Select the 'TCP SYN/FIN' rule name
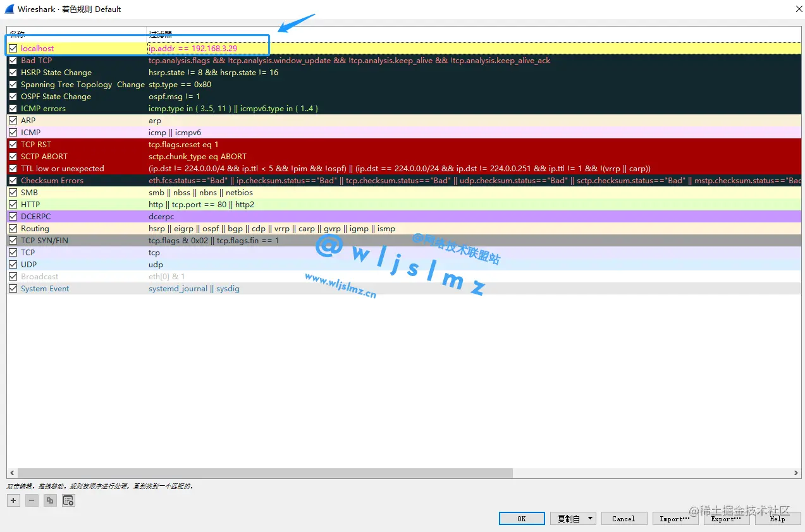The width and height of the screenshot is (805, 532). pyautogui.click(x=44, y=241)
